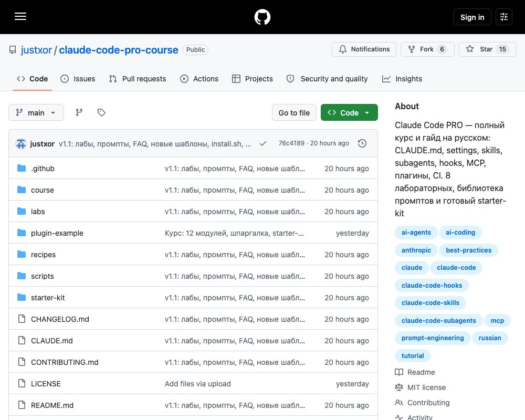This screenshot has width=525, height=420.
Task: Open the Projects tab
Action: [253, 79]
